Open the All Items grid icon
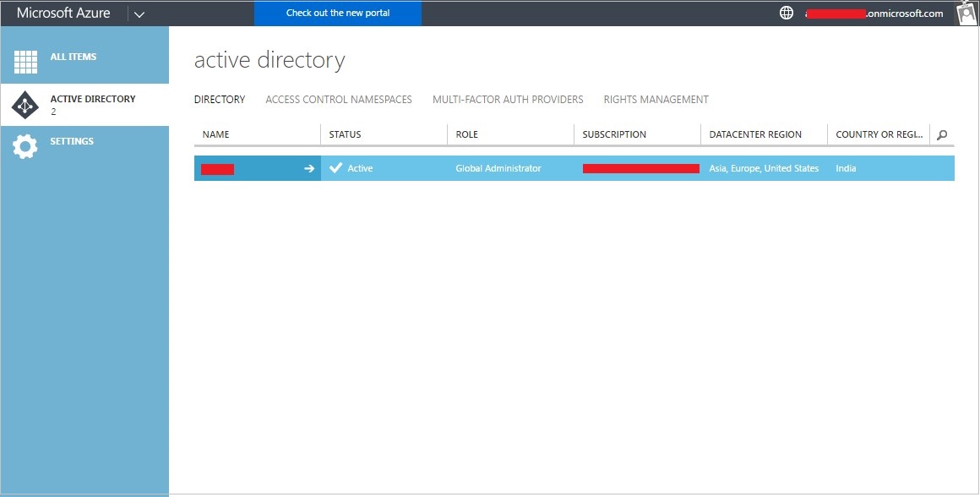This screenshot has height=497, width=980. (25, 62)
